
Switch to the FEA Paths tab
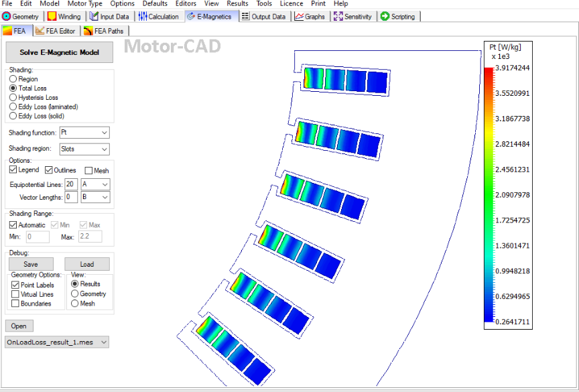(x=104, y=31)
